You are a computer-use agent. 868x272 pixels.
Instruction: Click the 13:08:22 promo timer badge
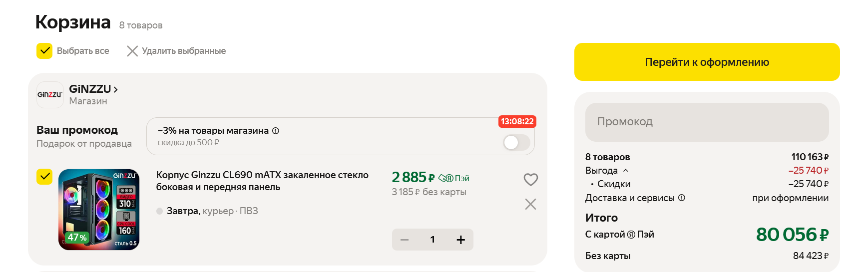[517, 121]
